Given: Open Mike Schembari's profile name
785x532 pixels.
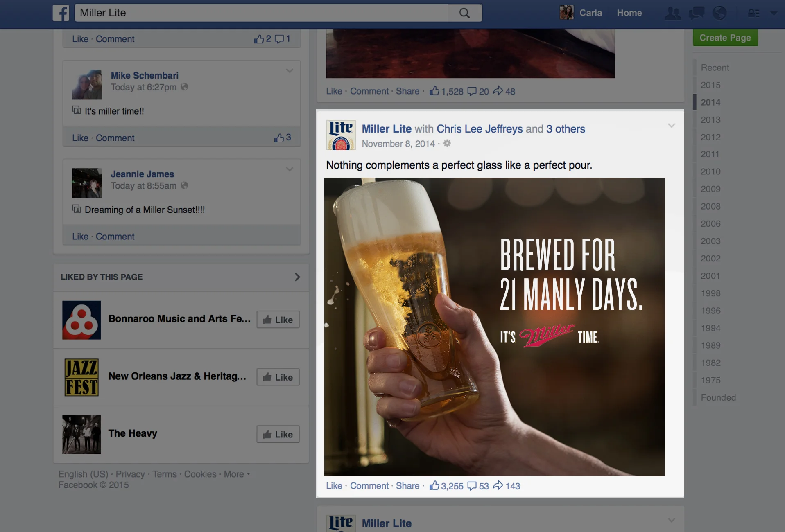Looking at the screenshot, I should click(x=145, y=75).
